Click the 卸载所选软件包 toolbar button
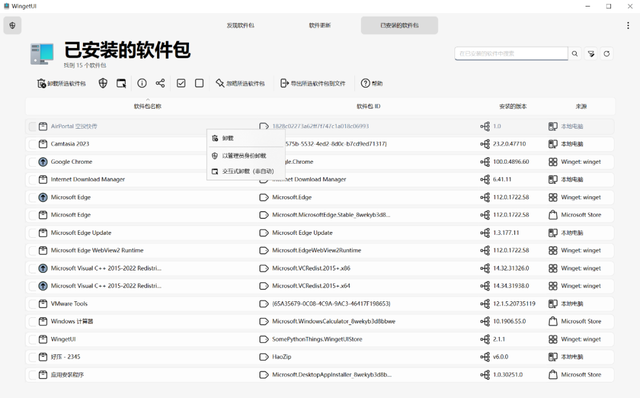This screenshot has height=398, width=640. click(x=62, y=83)
